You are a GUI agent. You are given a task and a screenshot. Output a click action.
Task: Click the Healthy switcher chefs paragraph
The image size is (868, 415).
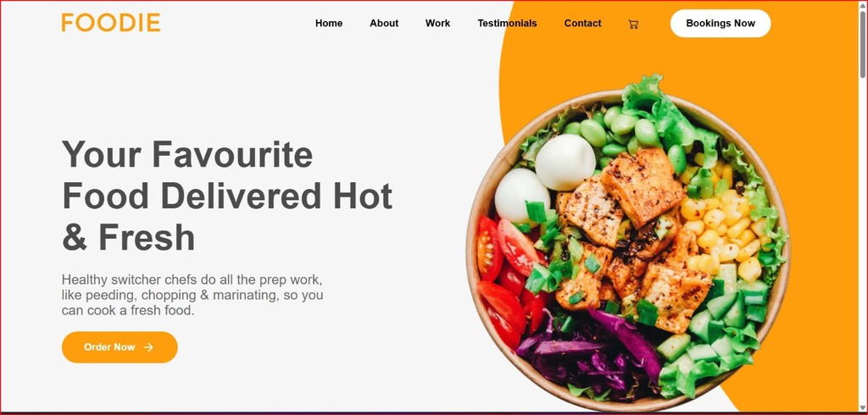pyautogui.click(x=192, y=295)
